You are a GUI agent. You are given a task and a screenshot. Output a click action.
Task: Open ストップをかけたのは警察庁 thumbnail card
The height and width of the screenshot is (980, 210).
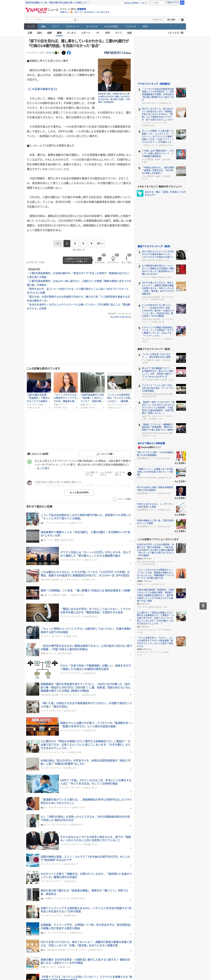tap(66, 382)
